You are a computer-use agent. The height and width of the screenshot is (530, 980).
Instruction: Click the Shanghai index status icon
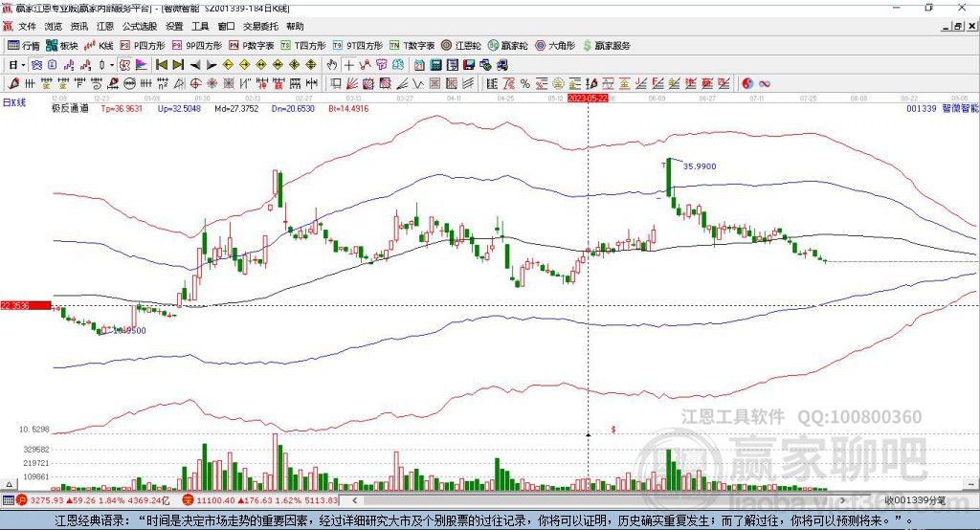[x=23, y=500]
